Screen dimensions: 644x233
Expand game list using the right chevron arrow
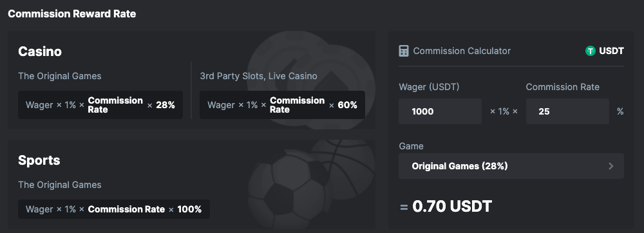[x=611, y=166]
